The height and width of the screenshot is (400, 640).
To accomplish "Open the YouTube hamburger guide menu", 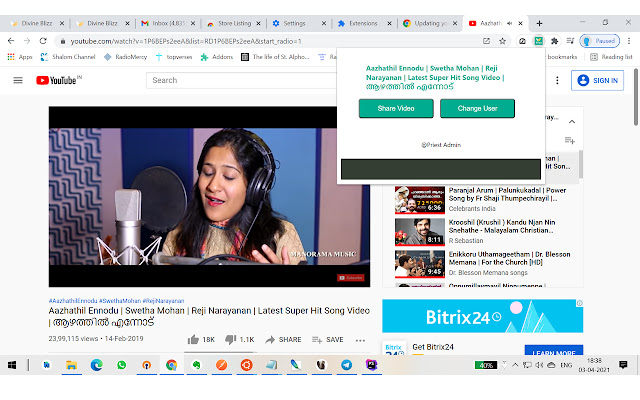I will coord(18,80).
